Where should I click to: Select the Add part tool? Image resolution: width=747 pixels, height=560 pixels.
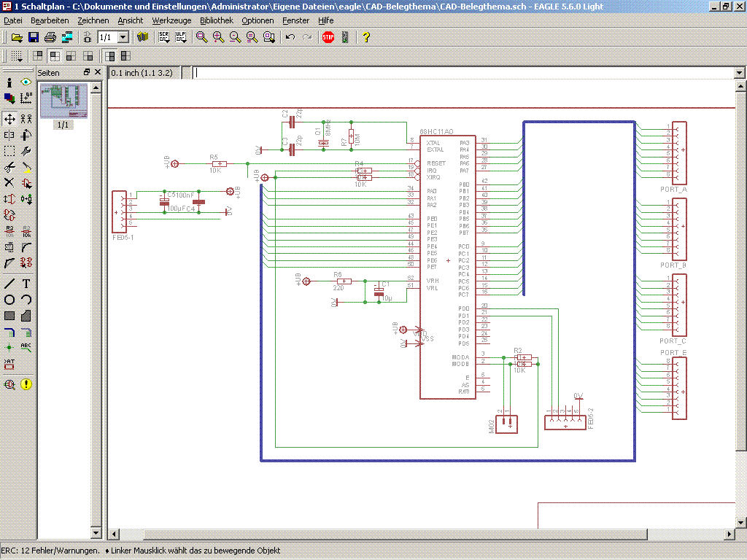coord(26,183)
